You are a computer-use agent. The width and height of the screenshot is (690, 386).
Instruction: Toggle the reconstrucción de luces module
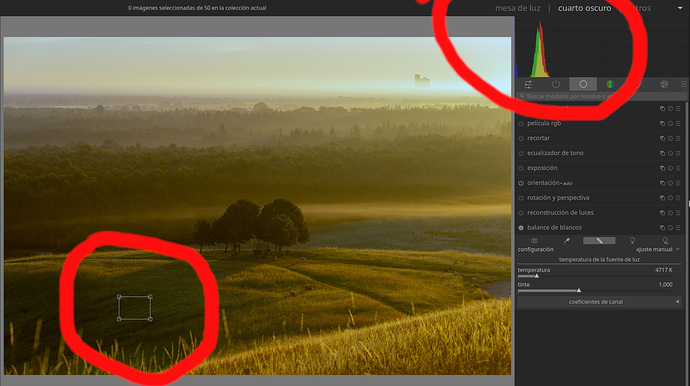pos(521,213)
